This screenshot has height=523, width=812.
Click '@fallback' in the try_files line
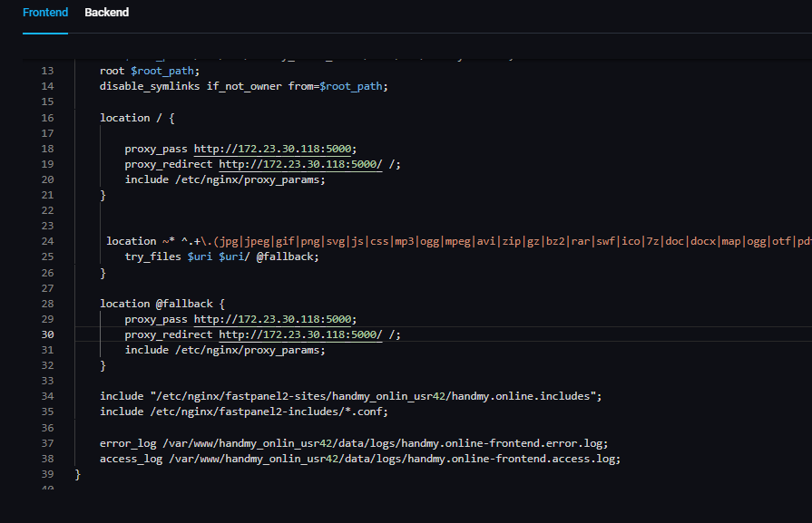pyautogui.click(x=284, y=257)
